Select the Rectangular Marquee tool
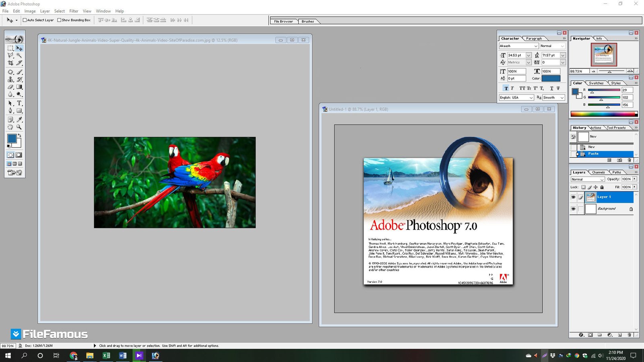Image resolution: width=644 pixels, height=362 pixels. [x=10, y=48]
